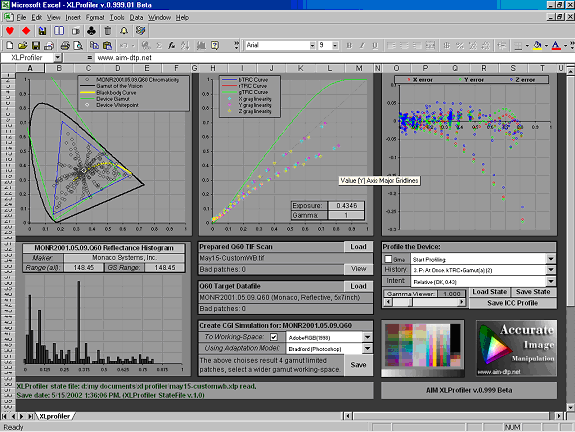Open the Edit menu
This screenshot has height=432, width=575.
36,17
